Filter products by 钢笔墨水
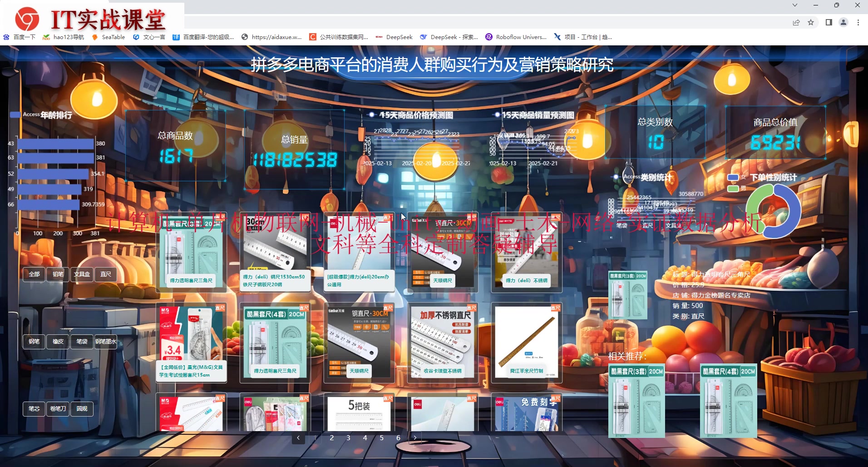This screenshot has height=467, width=868. tap(106, 342)
